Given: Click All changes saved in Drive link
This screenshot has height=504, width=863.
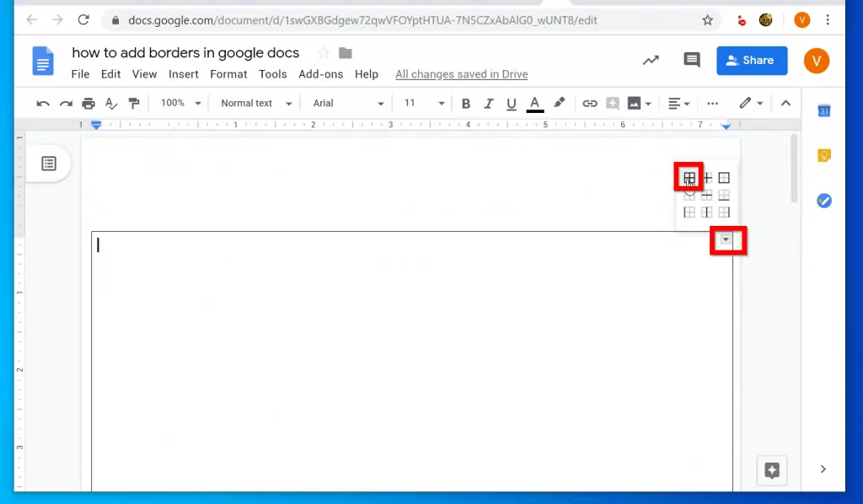Looking at the screenshot, I should [461, 74].
